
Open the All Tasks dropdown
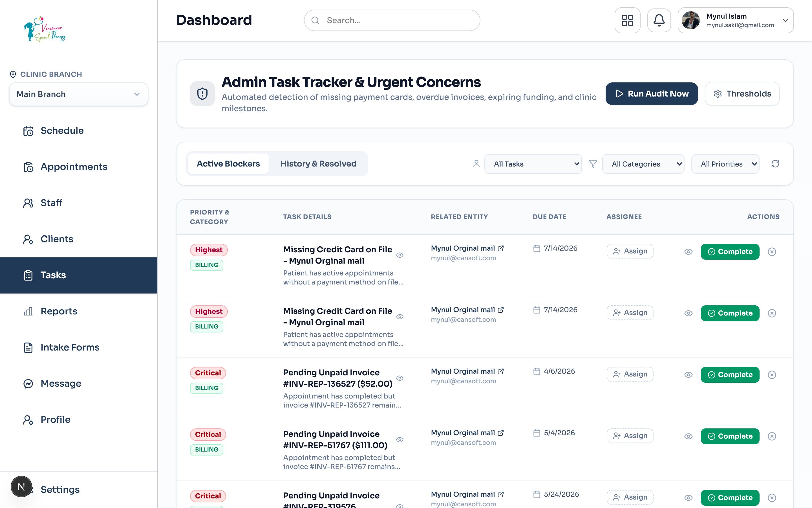533,164
